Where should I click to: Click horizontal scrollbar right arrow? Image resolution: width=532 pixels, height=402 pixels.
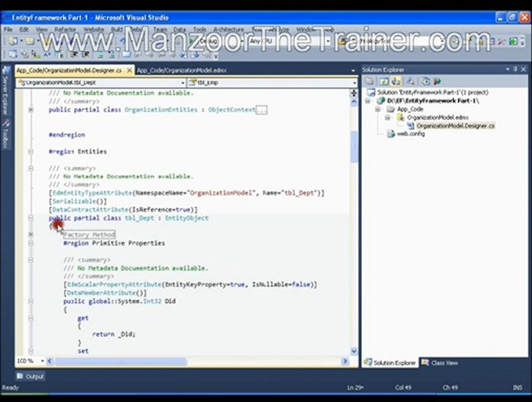point(345,361)
